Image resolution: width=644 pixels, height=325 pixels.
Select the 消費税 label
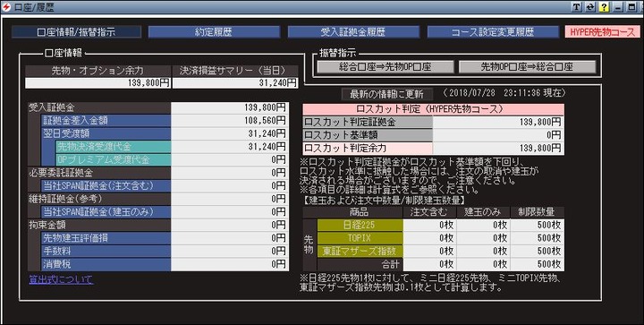pyautogui.click(x=106, y=264)
